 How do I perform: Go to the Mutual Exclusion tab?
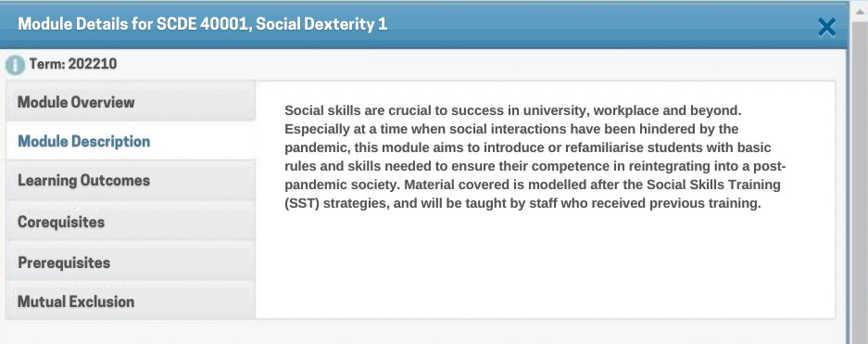click(131, 301)
